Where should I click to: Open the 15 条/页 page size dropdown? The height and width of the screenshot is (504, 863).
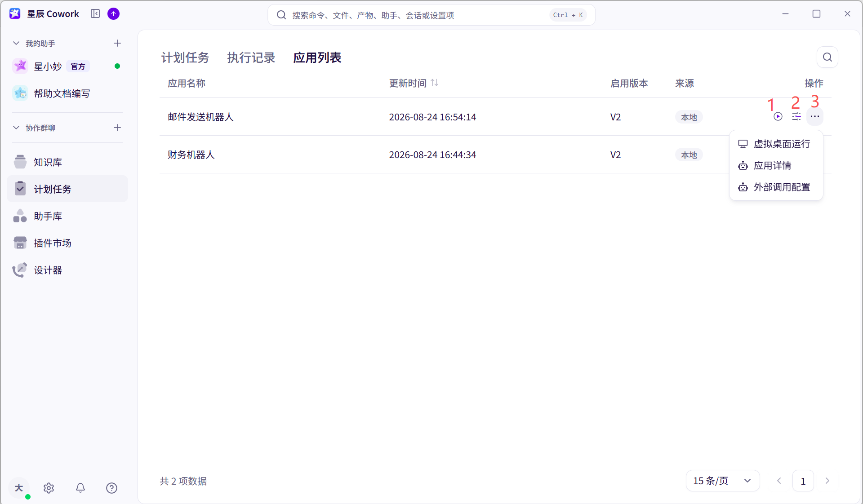pyautogui.click(x=723, y=481)
